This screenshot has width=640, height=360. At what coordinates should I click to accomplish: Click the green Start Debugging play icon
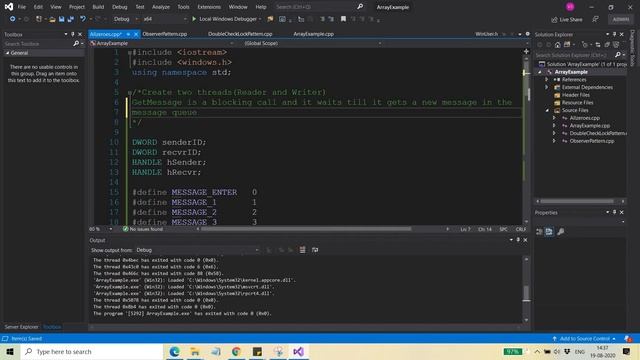194,19
